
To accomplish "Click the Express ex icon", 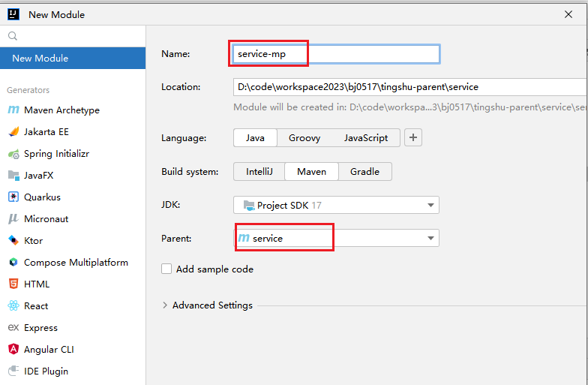I will [x=13, y=327].
